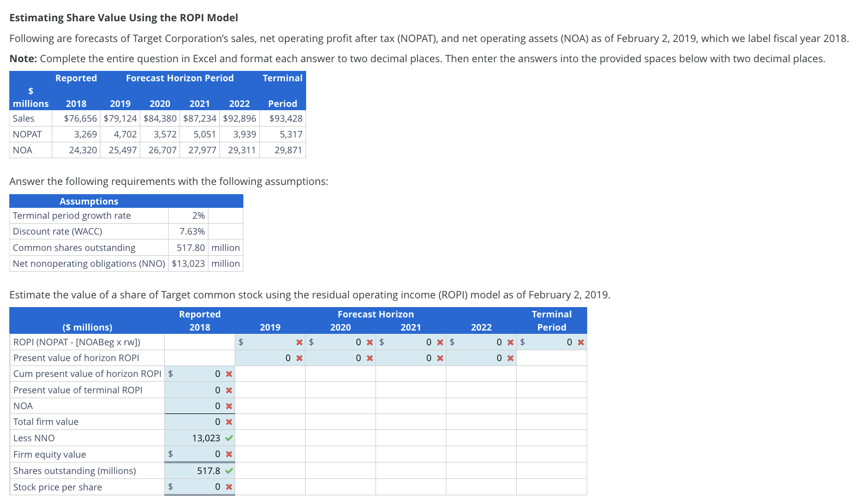This screenshot has height=504, width=860.
Task: Click the 2022 NOA value 29,311
Action: tap(242, 150)
